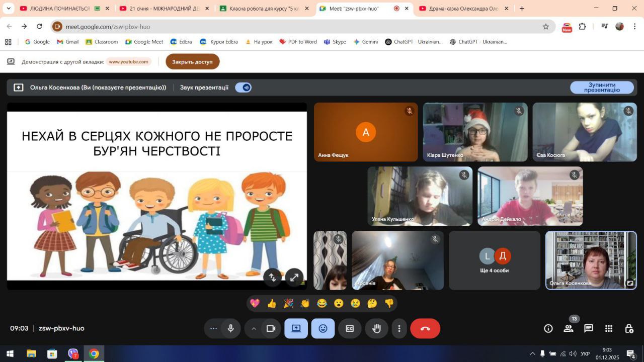The height and width of the screenshot is (362, 644).
Task: Send the thumbs up emoji reaction
Action: (x=272, y=303)
